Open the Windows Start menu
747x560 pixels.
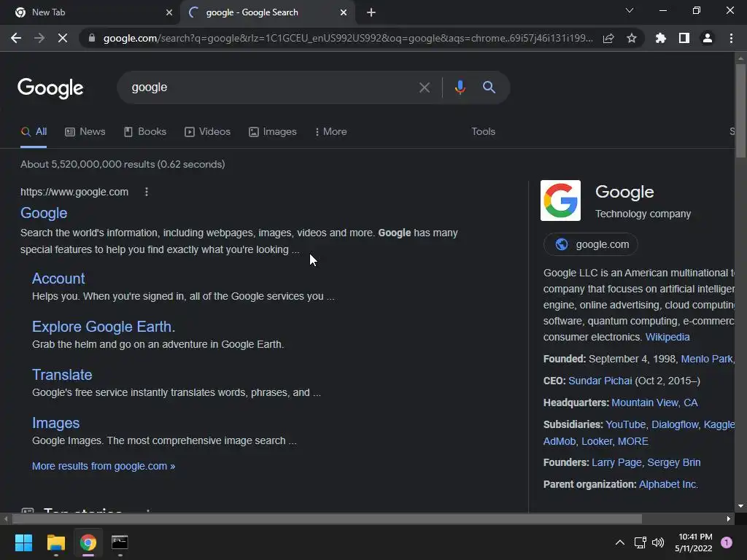pos(23,542)
